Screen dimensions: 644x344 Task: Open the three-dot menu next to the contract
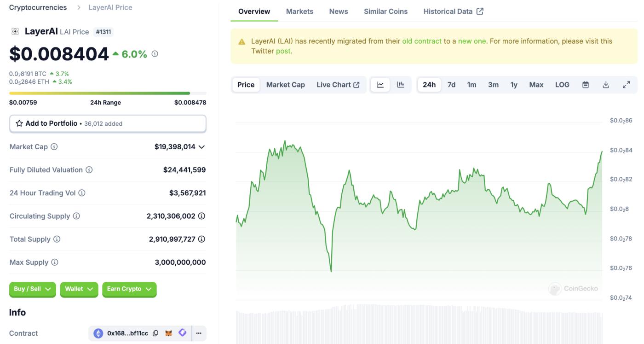(x=199, y=332)
